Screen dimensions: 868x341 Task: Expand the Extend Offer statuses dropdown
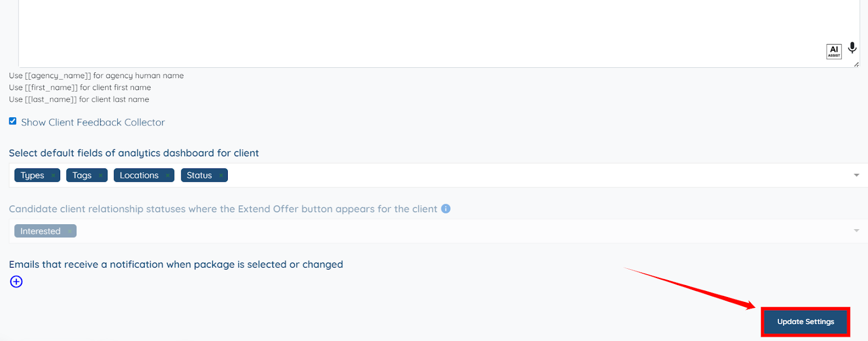856,230
